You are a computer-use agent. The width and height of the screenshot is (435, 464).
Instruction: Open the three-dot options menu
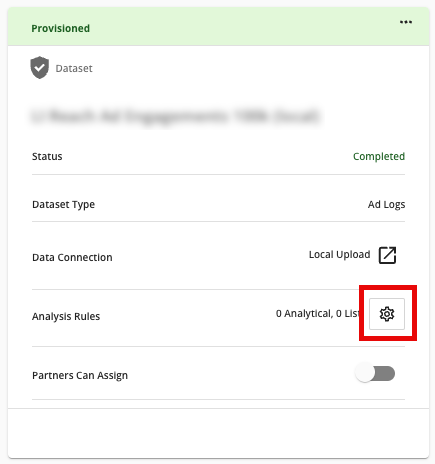406,22
